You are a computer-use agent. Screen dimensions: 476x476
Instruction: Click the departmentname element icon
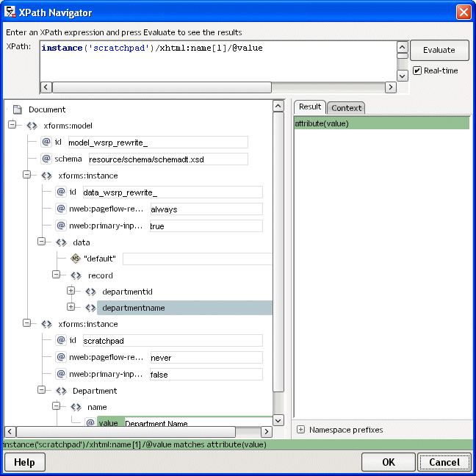pyautogui.click(x=90, y=308)
